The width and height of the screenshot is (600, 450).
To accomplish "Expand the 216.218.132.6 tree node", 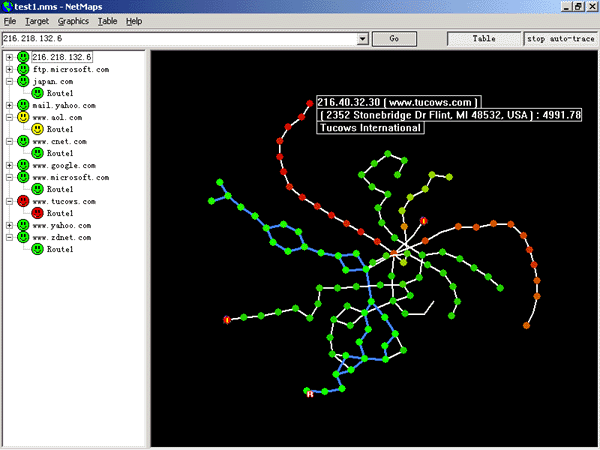I will pyautogui.click(x=9, y=57).
